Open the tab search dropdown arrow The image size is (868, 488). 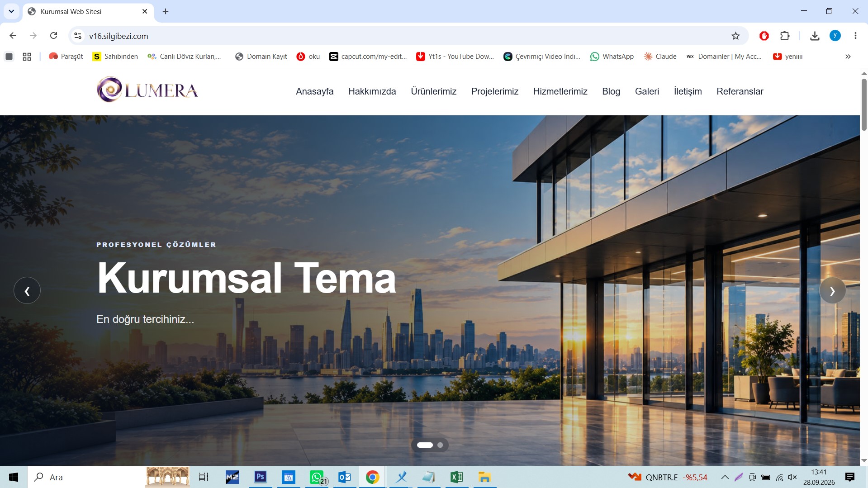click(11, 11)
